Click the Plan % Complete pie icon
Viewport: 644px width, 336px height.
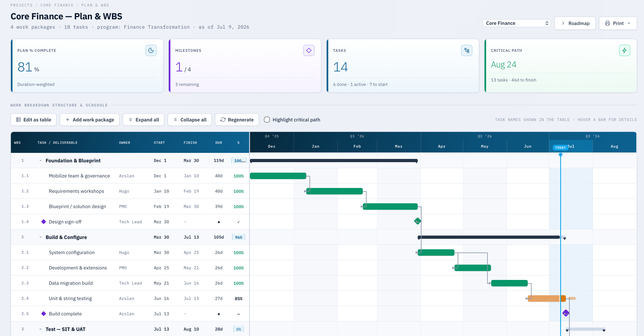(151, 50)
